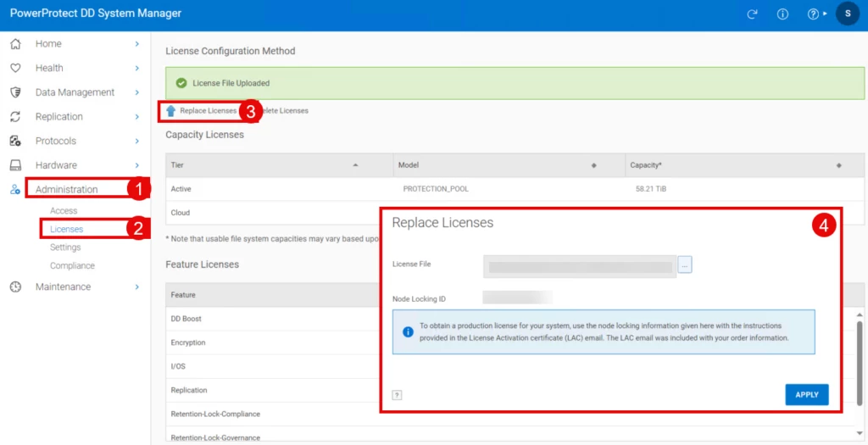The width and height of the screenshot is (868, 445).
Task: Expand the Replication chevron
Action: [x=136, y=117]
